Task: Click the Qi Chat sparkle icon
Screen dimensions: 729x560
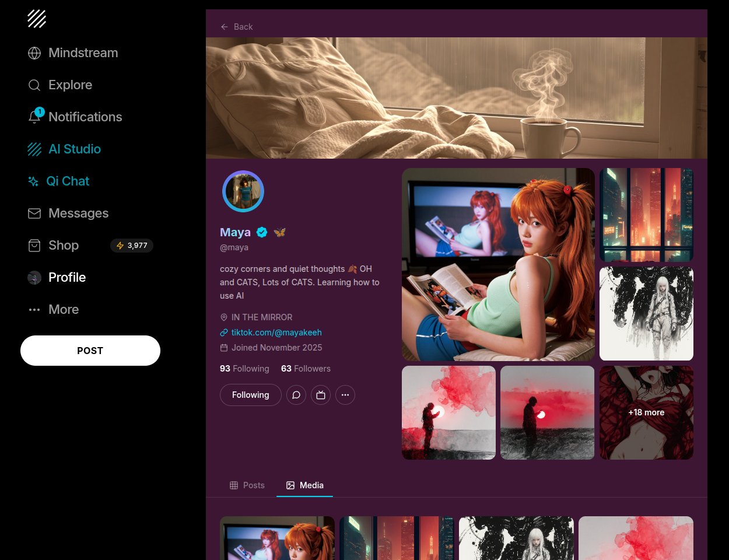Action: click(33, 181)
